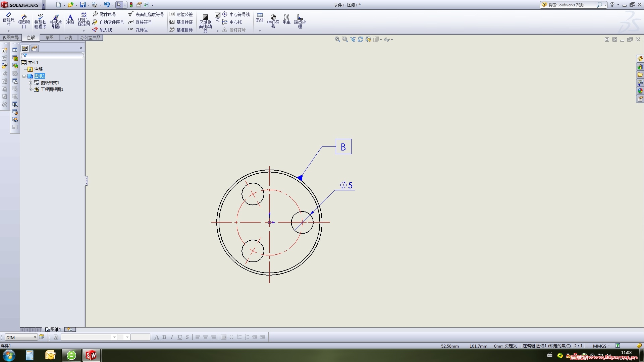
Task: Align text right
Action: (213, 337)
